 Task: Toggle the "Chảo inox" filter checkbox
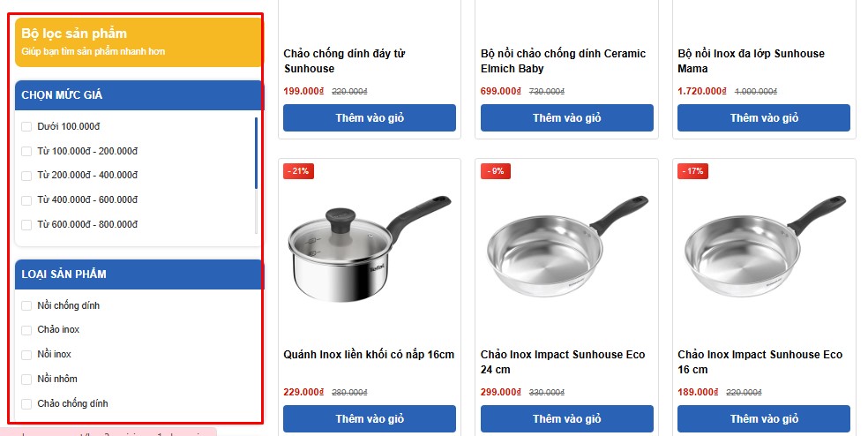coord(26,330)
